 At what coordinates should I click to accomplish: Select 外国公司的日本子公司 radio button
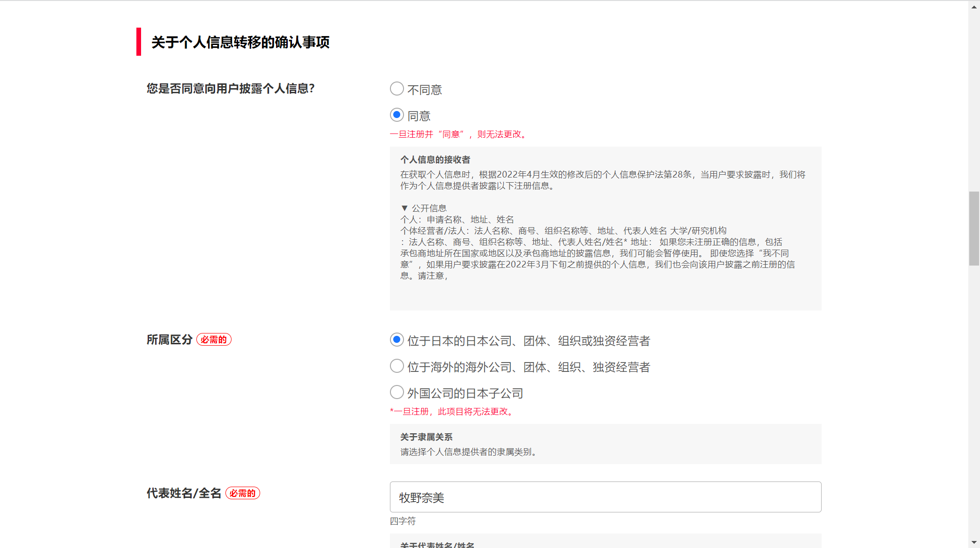[396, 392]
